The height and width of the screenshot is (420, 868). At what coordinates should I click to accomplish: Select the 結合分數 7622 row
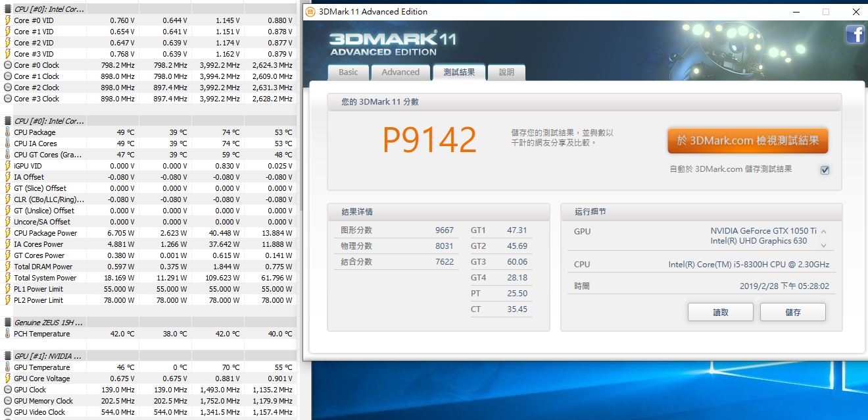[x=397, y=262]
